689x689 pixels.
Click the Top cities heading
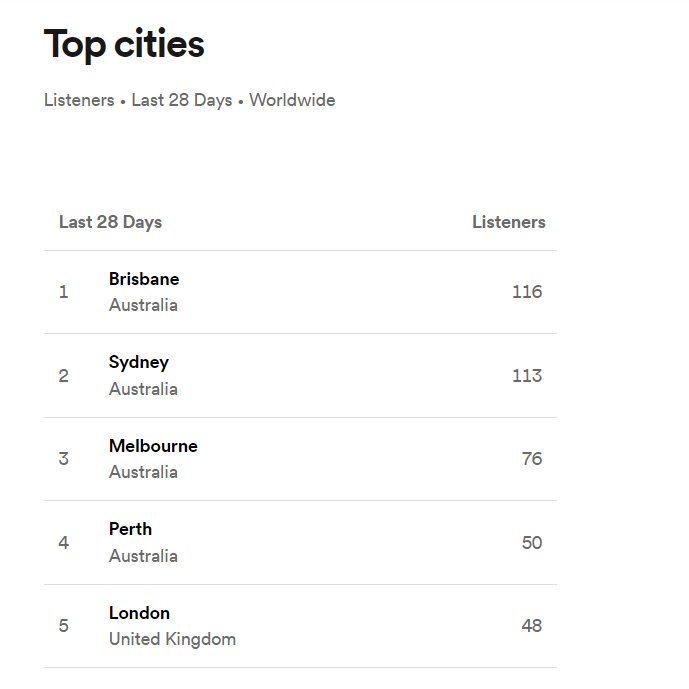click(x=124, y=45)
